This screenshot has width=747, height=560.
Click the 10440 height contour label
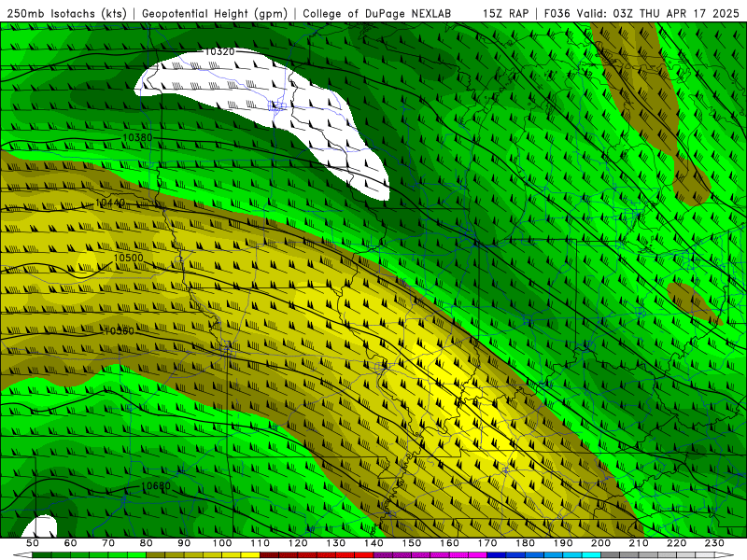pos(110,203)
